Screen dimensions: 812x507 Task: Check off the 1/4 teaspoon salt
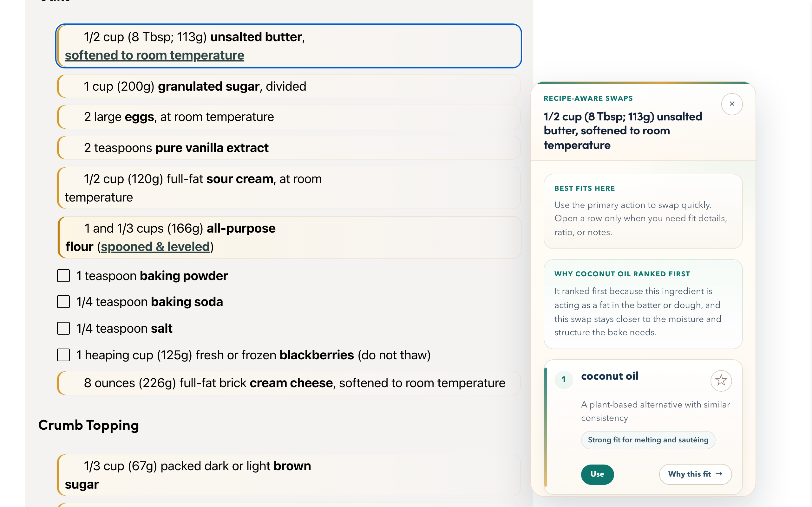pos(63,328)
